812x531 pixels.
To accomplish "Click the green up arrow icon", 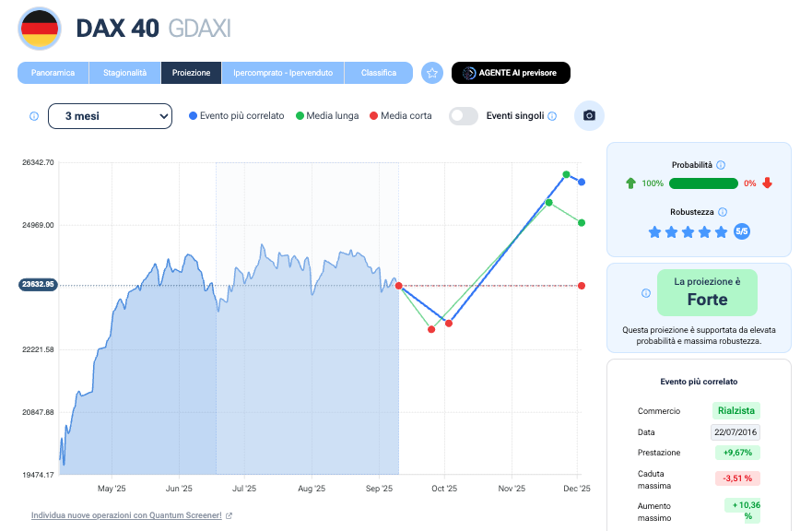I will [x=630, y=183].
